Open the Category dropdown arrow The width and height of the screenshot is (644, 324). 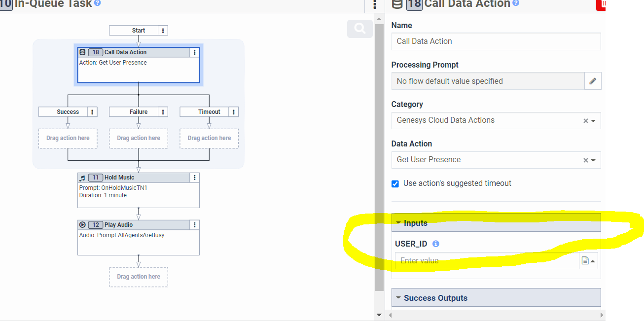click(593, 121)
